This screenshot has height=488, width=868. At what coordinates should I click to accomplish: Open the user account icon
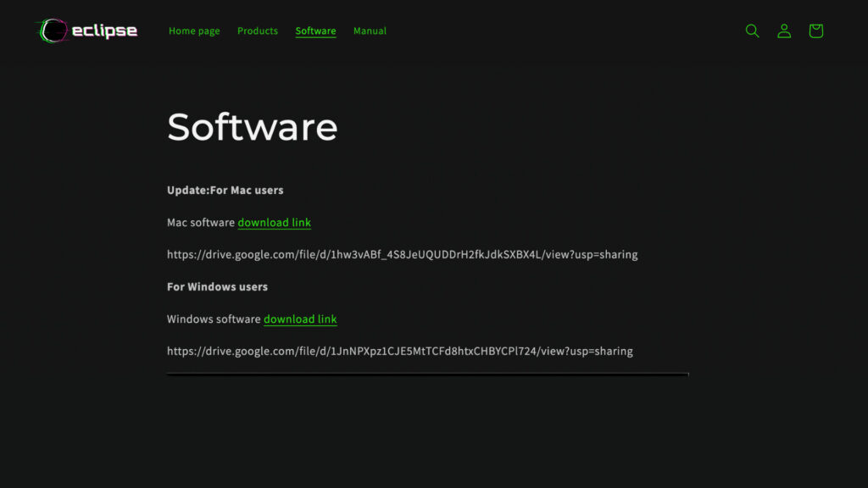784,31
